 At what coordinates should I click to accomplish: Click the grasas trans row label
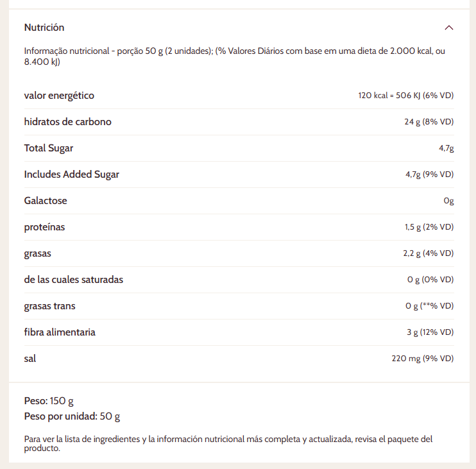coord(49,306)
